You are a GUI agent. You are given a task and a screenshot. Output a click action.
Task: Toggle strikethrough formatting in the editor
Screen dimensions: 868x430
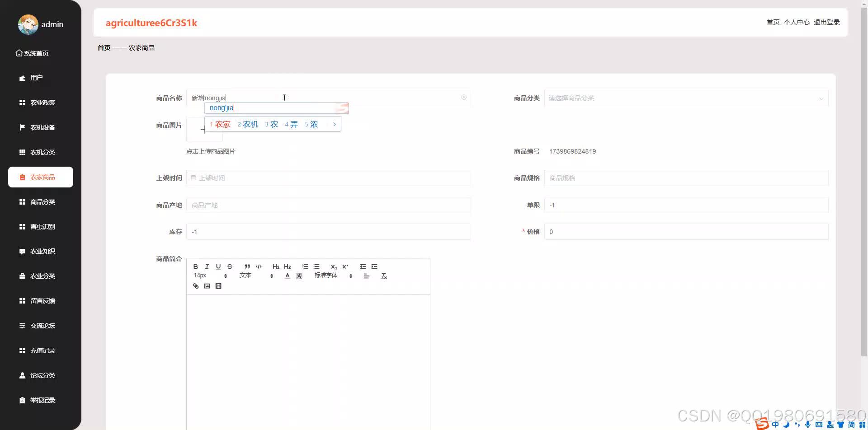click(230, 266)
